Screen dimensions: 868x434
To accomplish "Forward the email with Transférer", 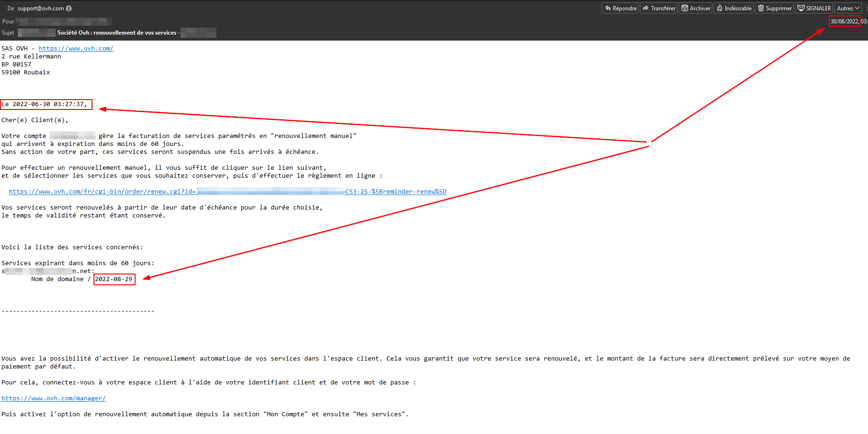I will click(659, 8).
